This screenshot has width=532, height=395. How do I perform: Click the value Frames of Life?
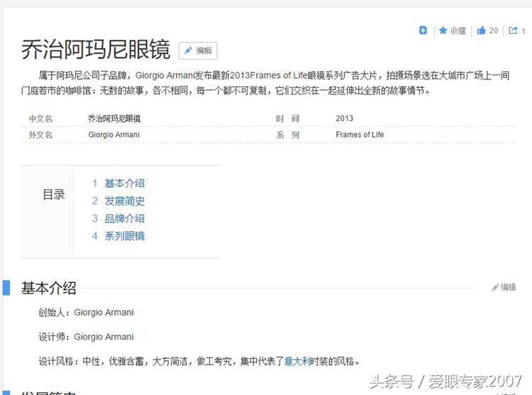coord(360,135)
